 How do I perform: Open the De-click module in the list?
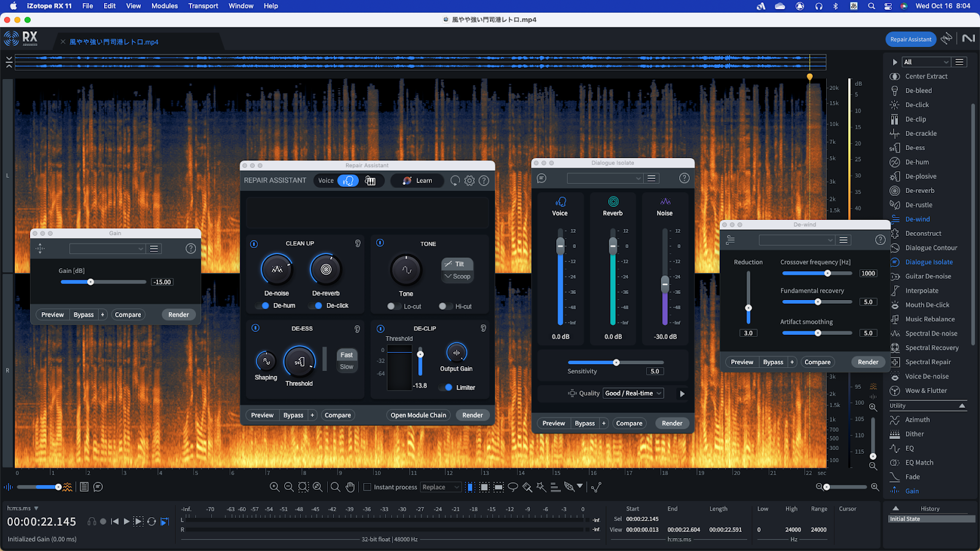(917, 105)
